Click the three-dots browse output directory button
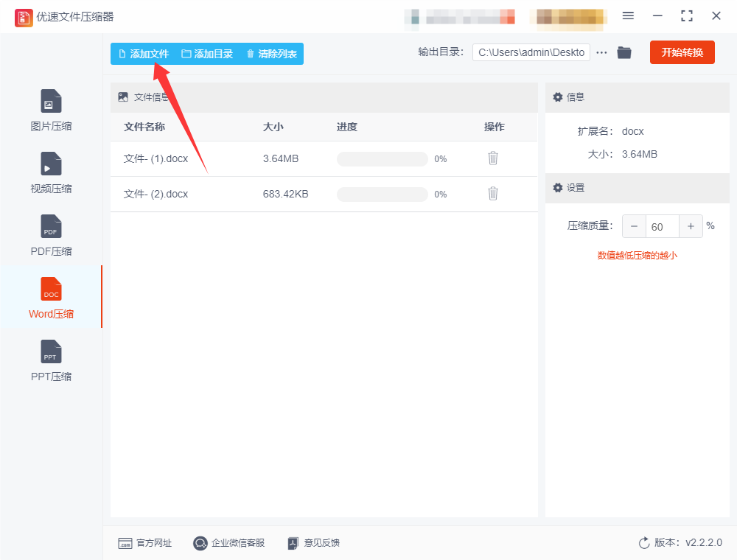The image size is (737, 560). [x=601, y=52]
